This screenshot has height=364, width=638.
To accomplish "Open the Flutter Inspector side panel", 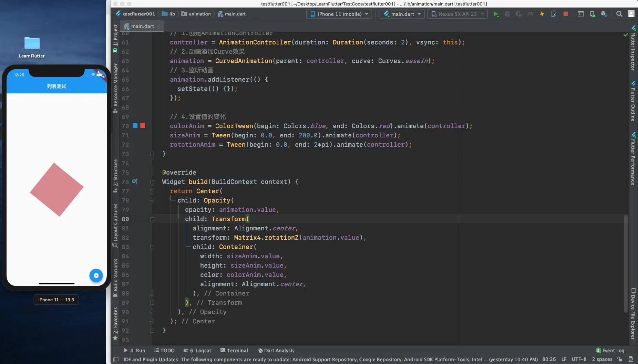I will pyautogui.click(x=633, y=48).
